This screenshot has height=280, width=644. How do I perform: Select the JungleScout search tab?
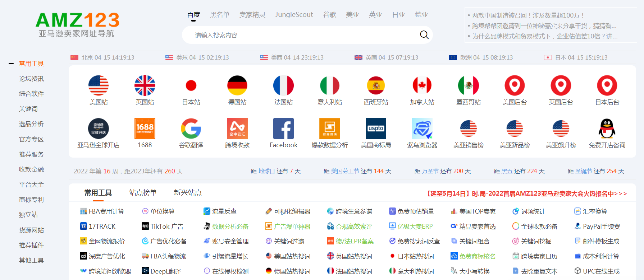[294, 15]
